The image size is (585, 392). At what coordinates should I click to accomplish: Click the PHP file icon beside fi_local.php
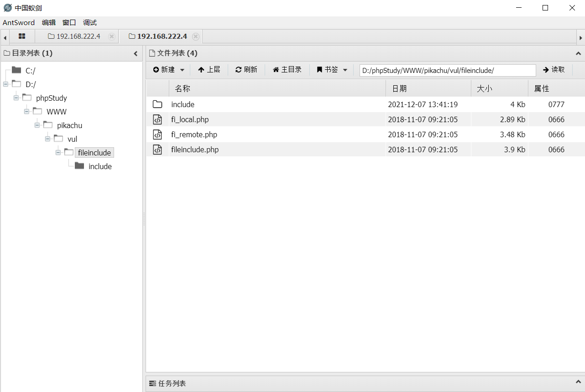point(157,119)
